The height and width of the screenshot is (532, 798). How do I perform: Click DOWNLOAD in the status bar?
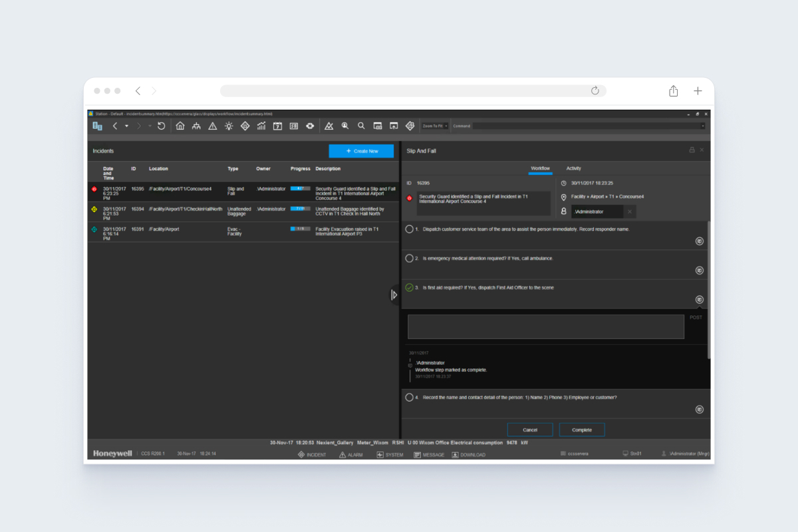[468, 455]
